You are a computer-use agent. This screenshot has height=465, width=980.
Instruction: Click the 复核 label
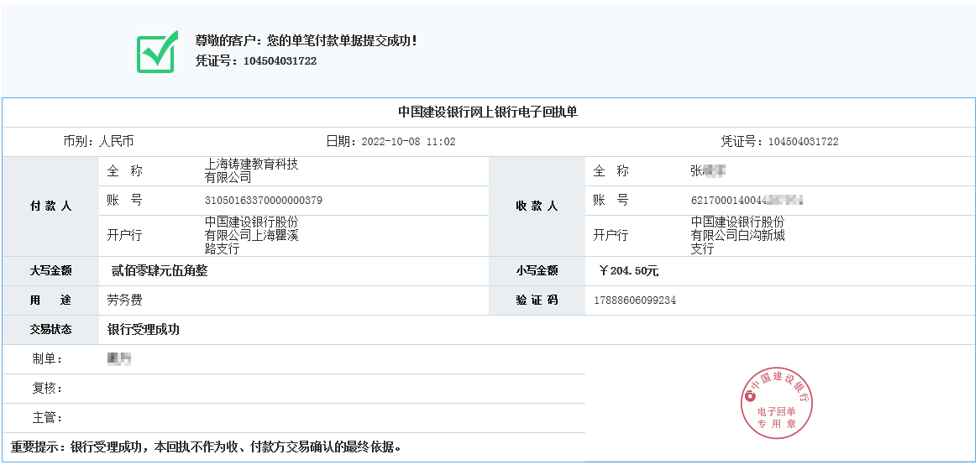(48, 389)
